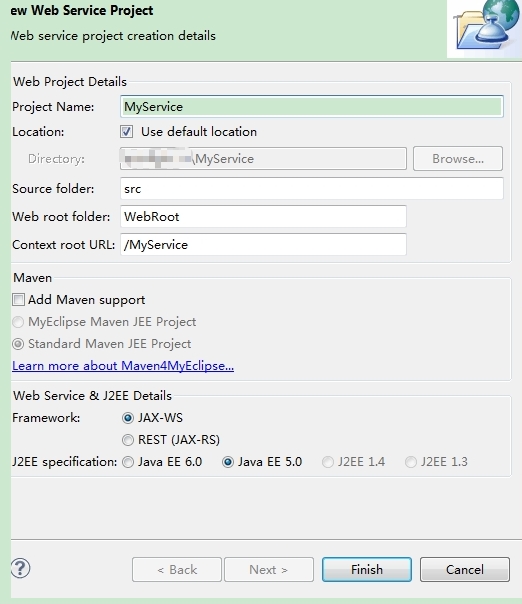This screenshot has height=604, width=522.
Task: Click the help question mark icon
Action: pos(20,568)
